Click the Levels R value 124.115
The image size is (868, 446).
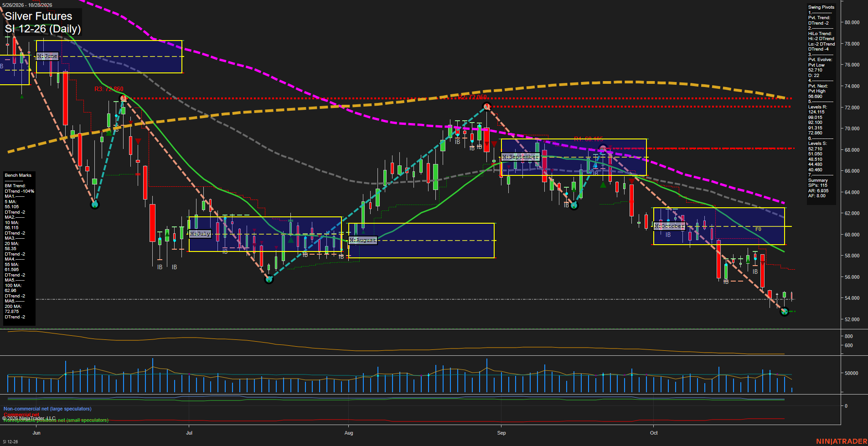[x=816, y=112]
